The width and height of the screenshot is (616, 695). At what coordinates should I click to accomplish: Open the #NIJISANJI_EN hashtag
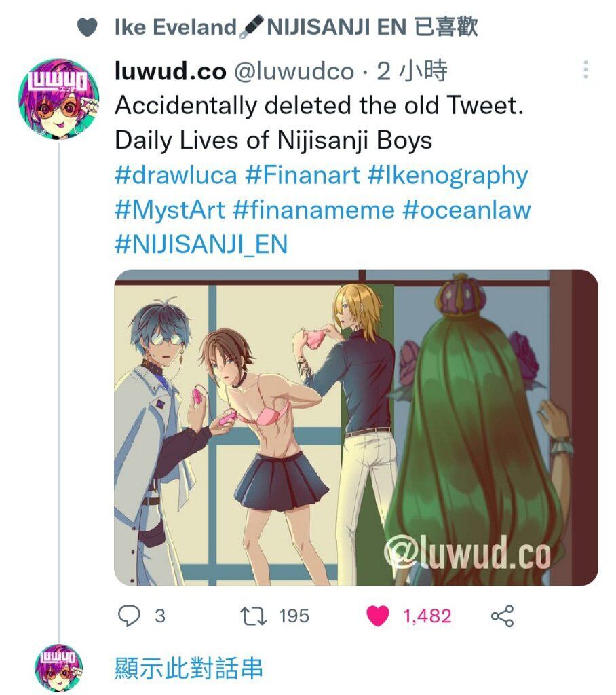click(x=201, y=244)
